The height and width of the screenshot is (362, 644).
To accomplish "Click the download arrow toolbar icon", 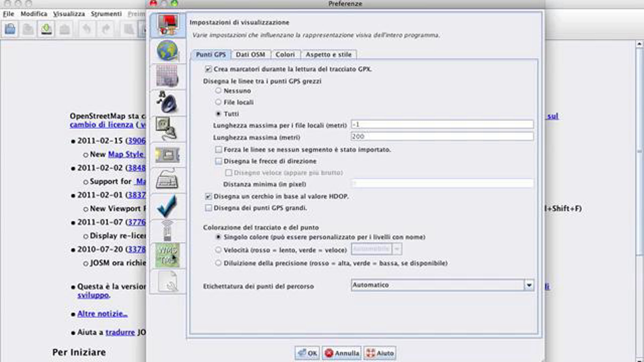I will click(x=46, y=29).
